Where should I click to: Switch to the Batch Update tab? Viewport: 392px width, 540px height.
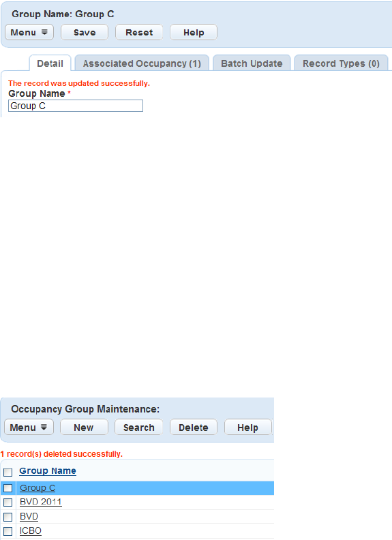(252, 63)
